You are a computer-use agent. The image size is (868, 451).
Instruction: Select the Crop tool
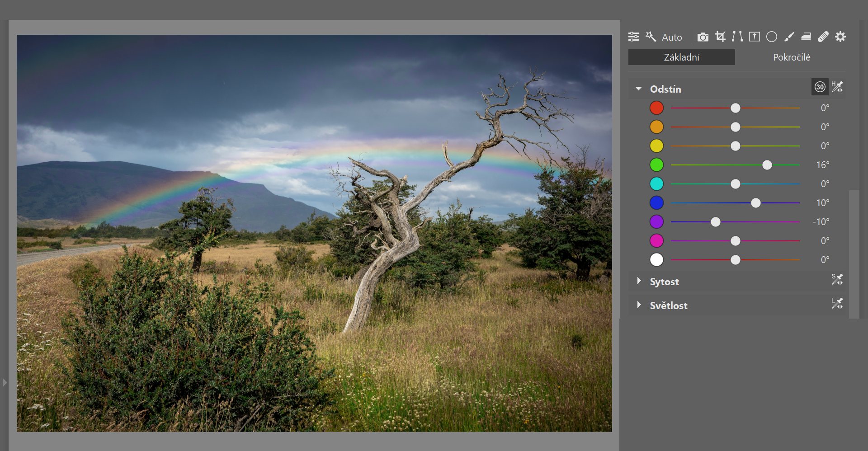tap(720, 37)
